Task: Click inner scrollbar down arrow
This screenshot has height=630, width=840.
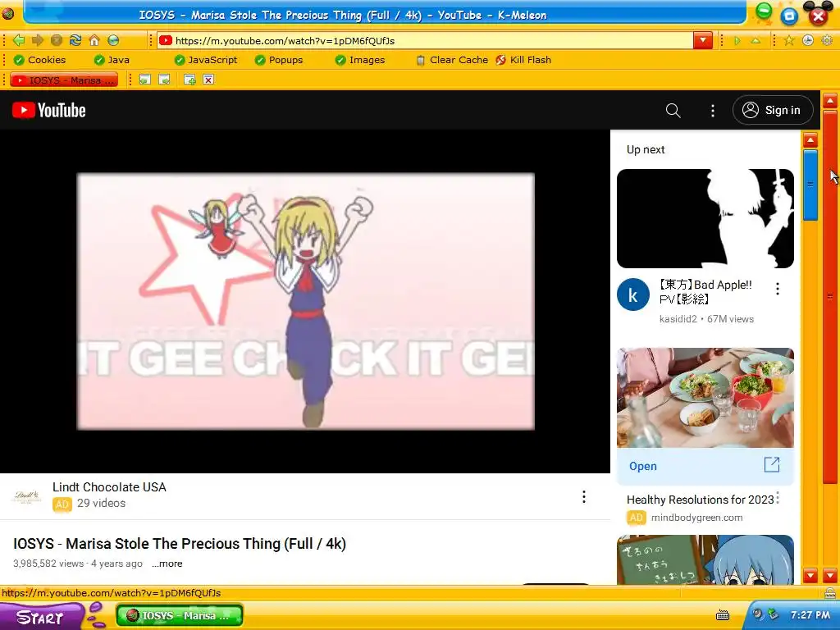Action: (x=810, y=576)
